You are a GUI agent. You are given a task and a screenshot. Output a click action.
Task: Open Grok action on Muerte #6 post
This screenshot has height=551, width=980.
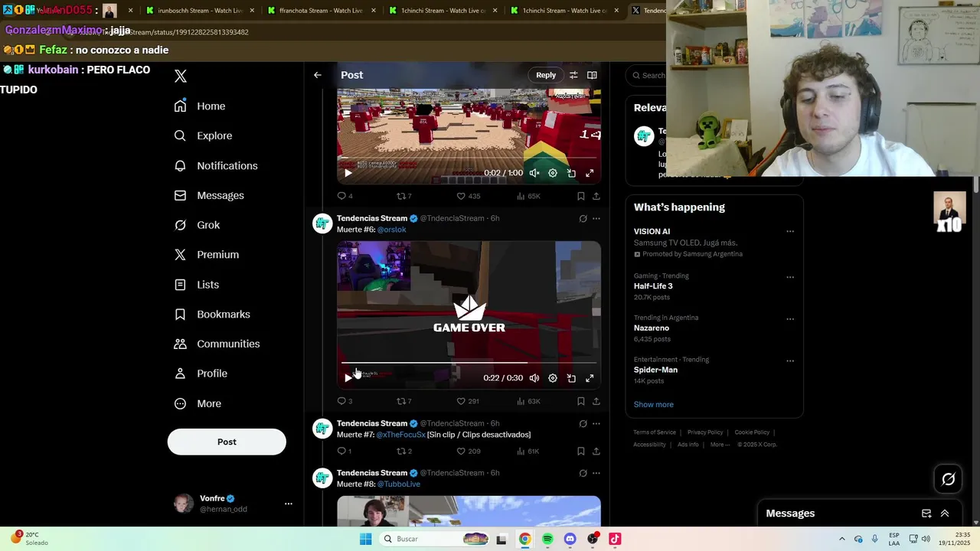[583, 218]
